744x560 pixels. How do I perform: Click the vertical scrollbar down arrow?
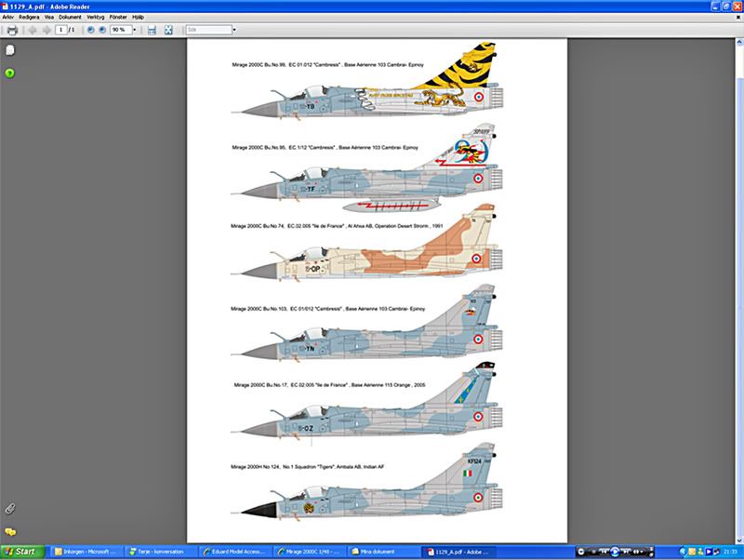click(739, 540)
